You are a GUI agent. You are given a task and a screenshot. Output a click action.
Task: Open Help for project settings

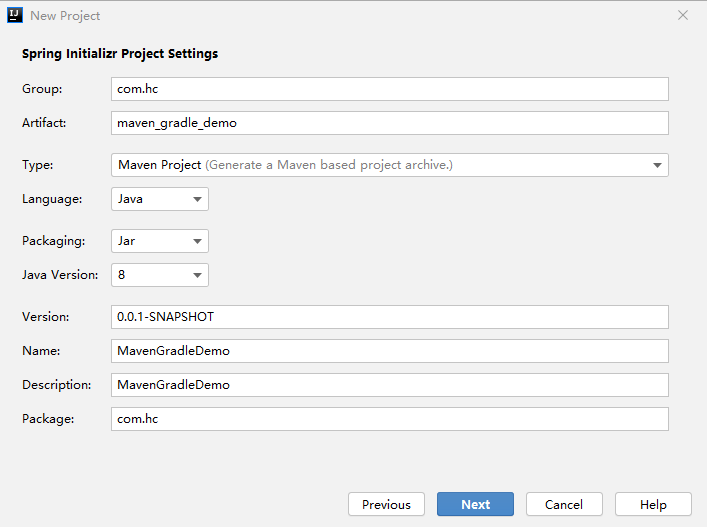click(x=653, y=505)
